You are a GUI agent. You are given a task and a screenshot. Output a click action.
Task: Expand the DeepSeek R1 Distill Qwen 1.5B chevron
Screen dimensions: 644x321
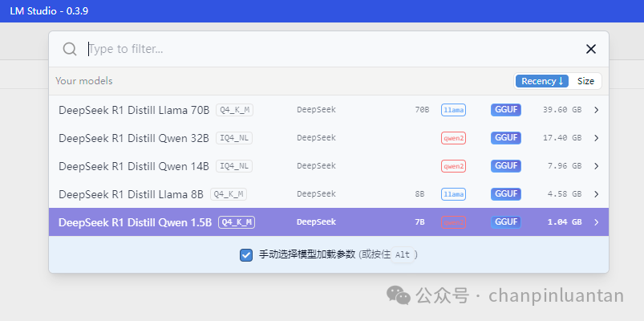tap(597, 222)
